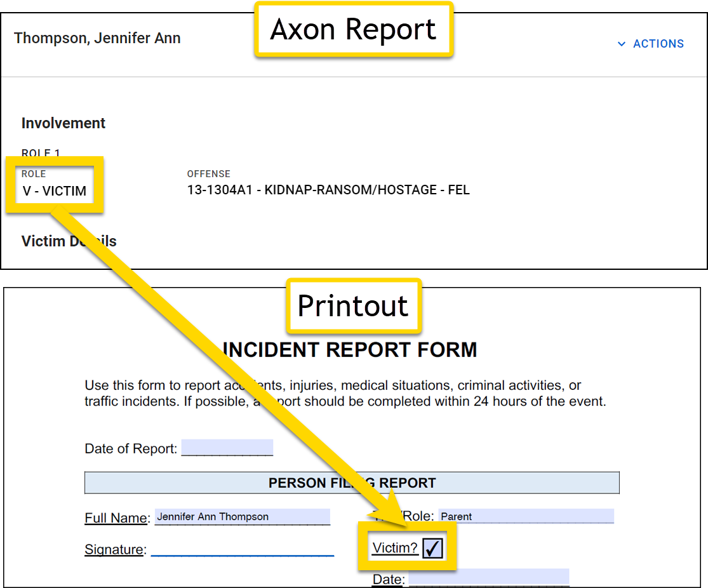The width and height of the screenshot is (708, 588).
Task: Click the chevron arrow beside ACTIONS
Action: [622, 44]
